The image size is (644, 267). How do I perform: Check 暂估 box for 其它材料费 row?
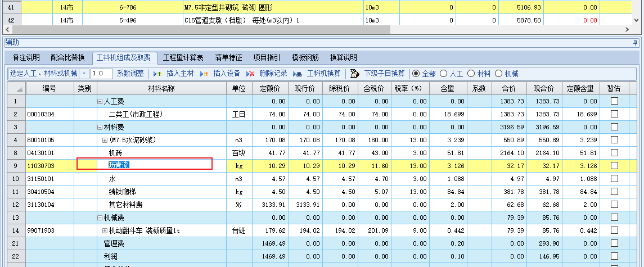click(x=614, y=205)
